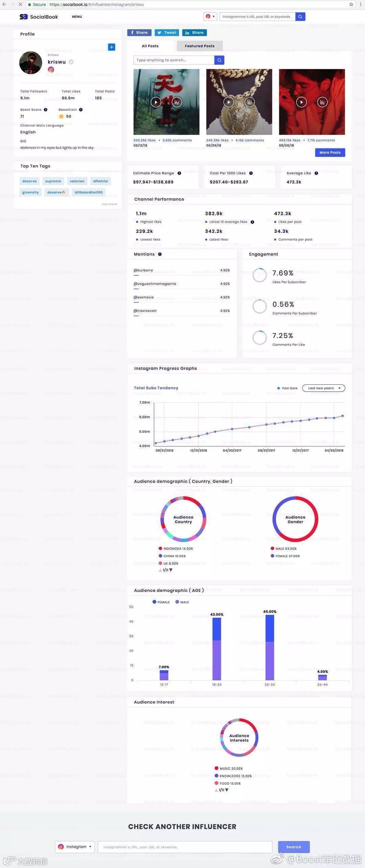Image resolution: width=365 pixels, height=868 pixels.
Task: Select the supreme tag
Action: tap(53, 181)
